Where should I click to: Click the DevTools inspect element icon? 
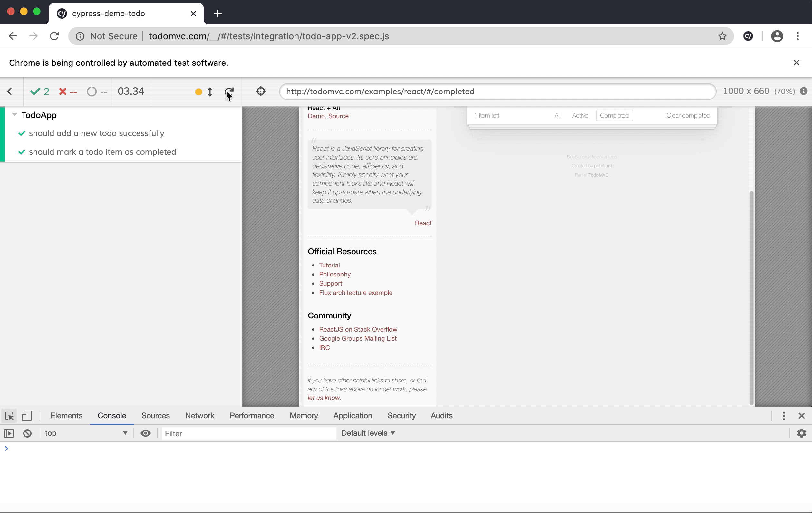9,416
